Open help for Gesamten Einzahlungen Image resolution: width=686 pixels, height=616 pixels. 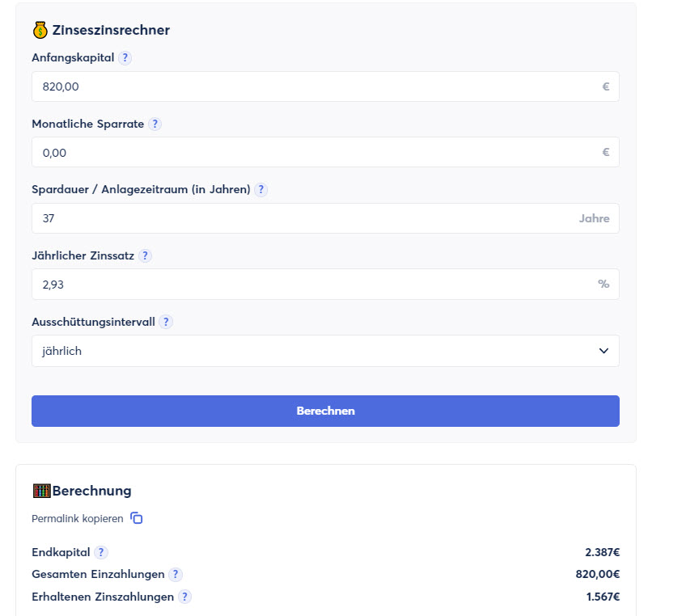(x=175, y=575)
